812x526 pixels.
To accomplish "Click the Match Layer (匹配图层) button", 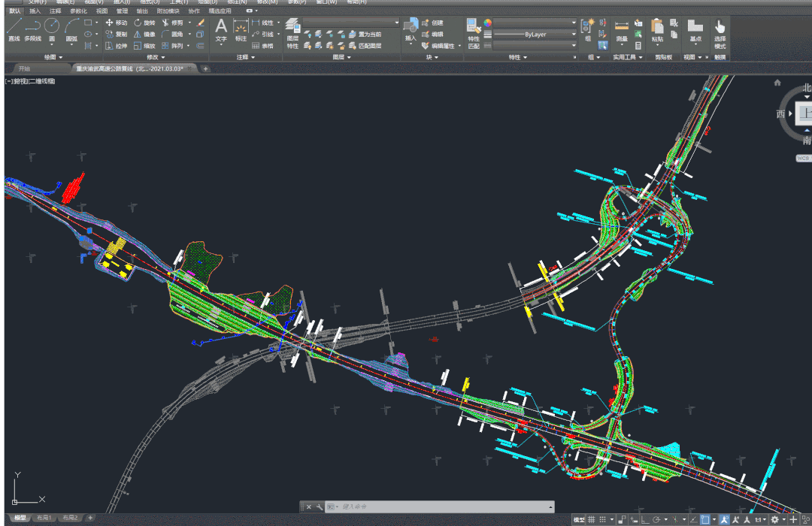I will [x=365, y=46].
